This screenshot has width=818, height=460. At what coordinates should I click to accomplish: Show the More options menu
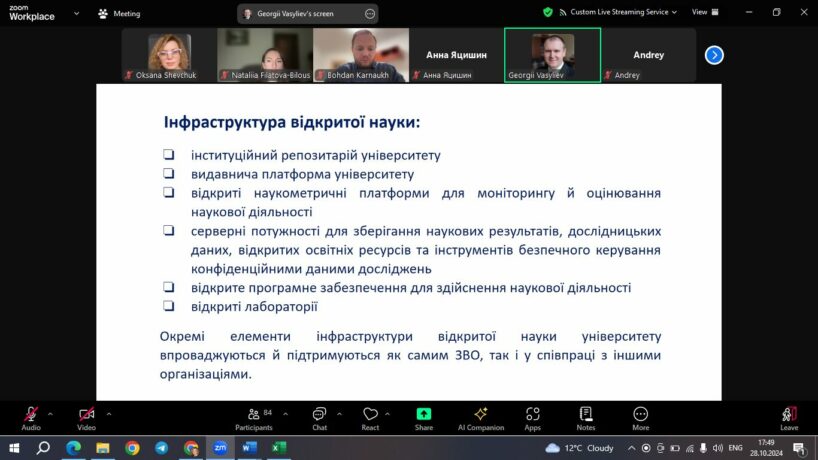pyautogui.click(x=640, y=416)
